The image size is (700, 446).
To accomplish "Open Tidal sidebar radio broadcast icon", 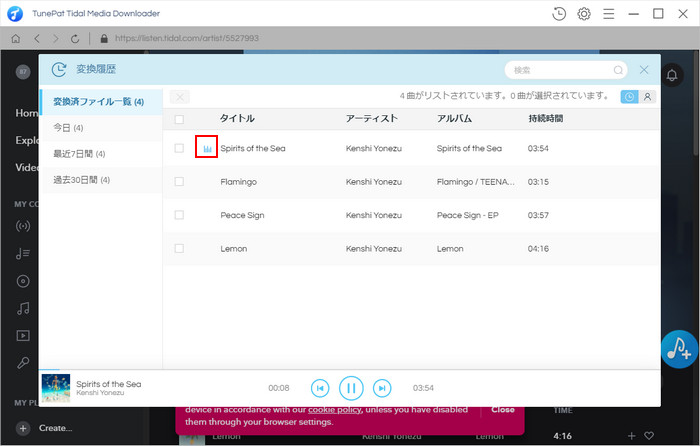I will pos(23,226).
